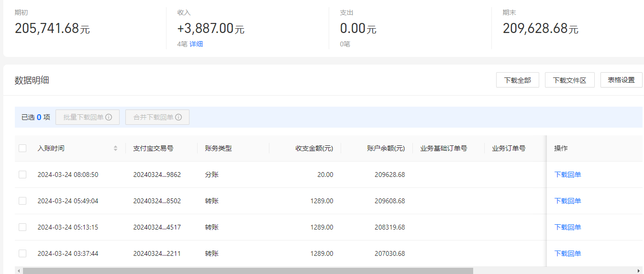This screenshot has height=274, width=644.
Task: Click the horizontal scrollbar right arrow
Action: point(639,271)
